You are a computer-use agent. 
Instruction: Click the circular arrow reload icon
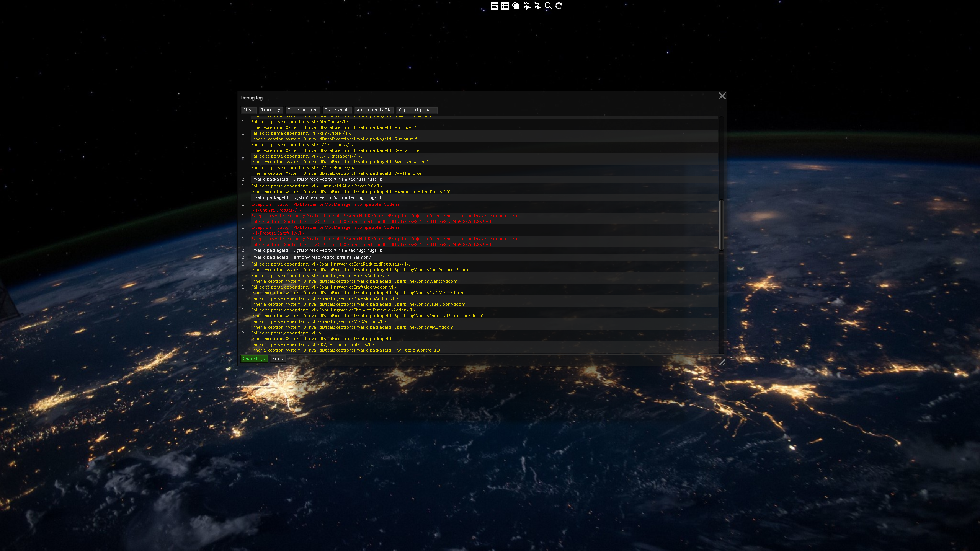point(559,6)
